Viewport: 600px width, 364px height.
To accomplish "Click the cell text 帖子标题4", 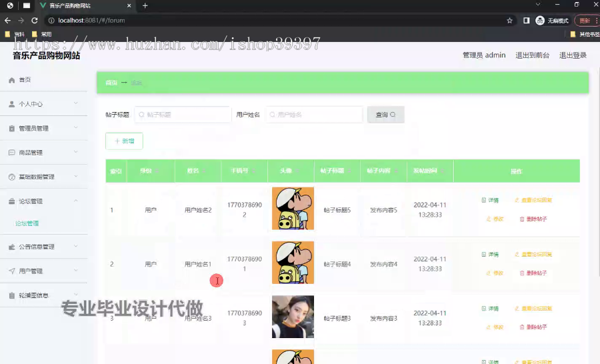I will coord(337,264).
